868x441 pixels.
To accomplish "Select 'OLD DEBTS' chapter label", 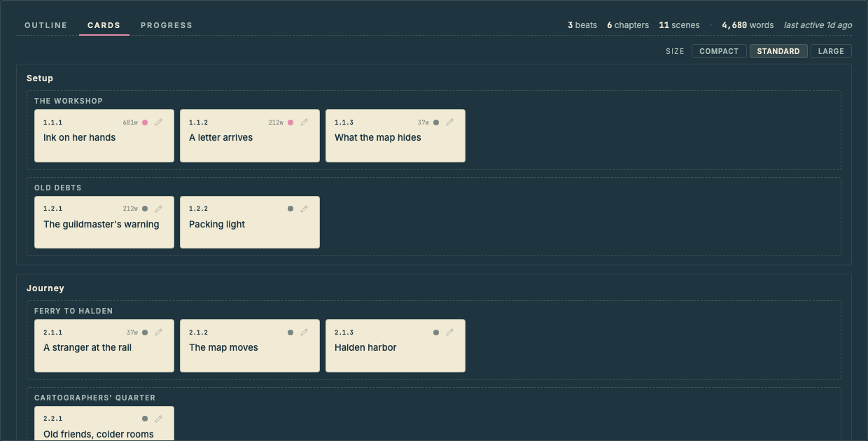I will click(58, 188).
